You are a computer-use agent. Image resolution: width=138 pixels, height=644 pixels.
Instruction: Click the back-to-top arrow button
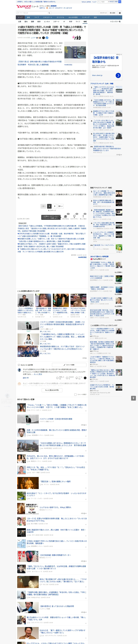click(x=133, y=398)
